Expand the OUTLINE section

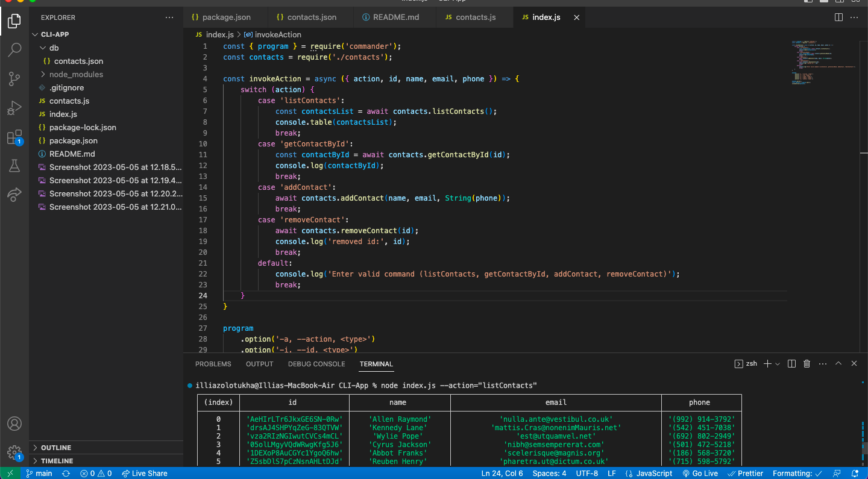tap(56, 448)
